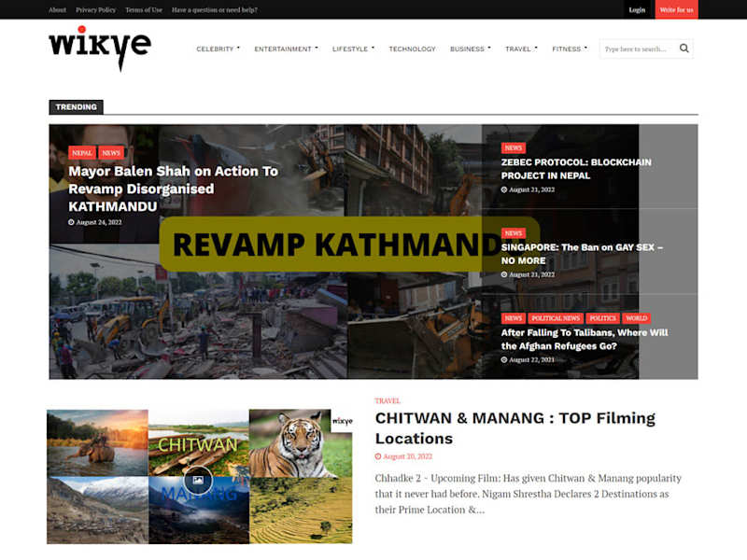Open the Zebec Protocol blockchain headline
This screenshot has height=560, width=747.
point(576,169)
